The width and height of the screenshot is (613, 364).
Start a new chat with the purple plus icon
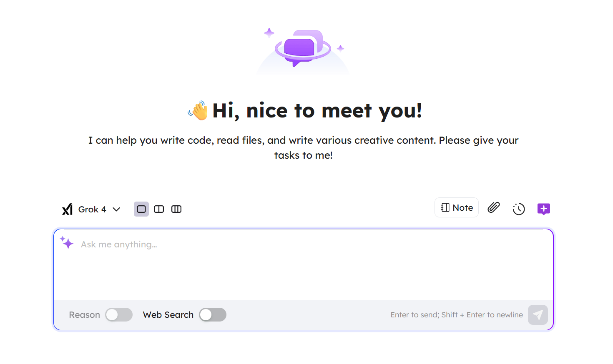[x=544, y=209]
